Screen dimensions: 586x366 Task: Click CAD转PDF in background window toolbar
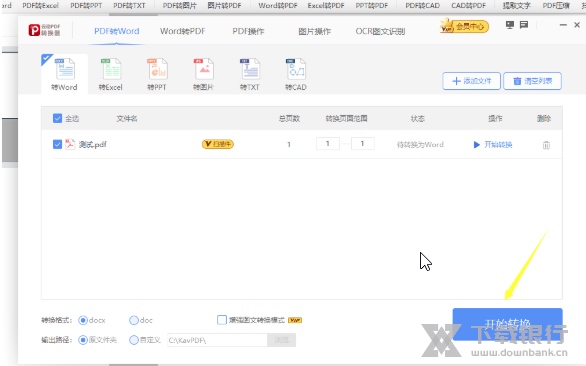click(x=469, y=6)
